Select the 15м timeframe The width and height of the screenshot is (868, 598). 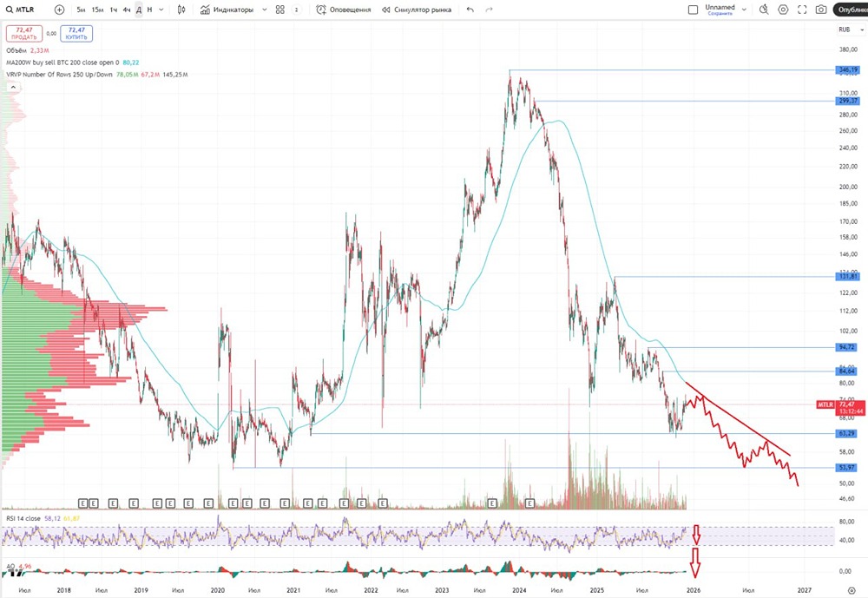point(97,10)
